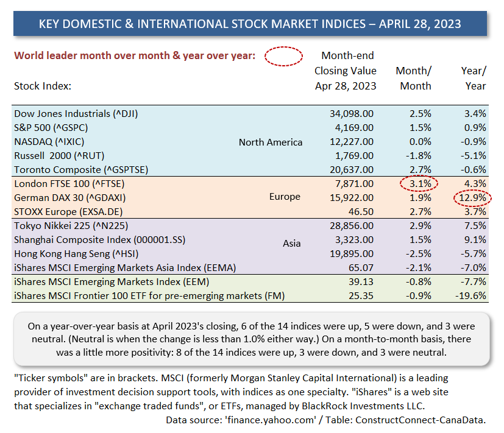Image resolution: width=504 pixels, height=433 pixels.
Task: Click the 'Asia' region label
Action: 291,244
